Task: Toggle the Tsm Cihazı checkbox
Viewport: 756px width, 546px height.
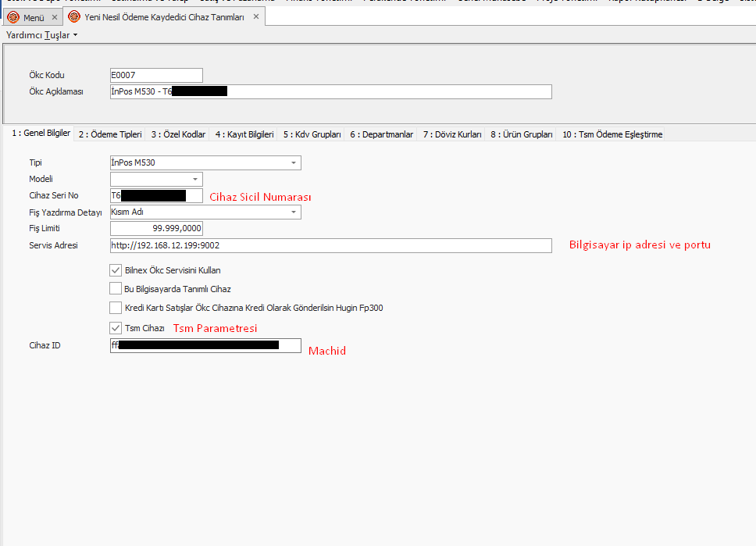Action: coord(116,328)
